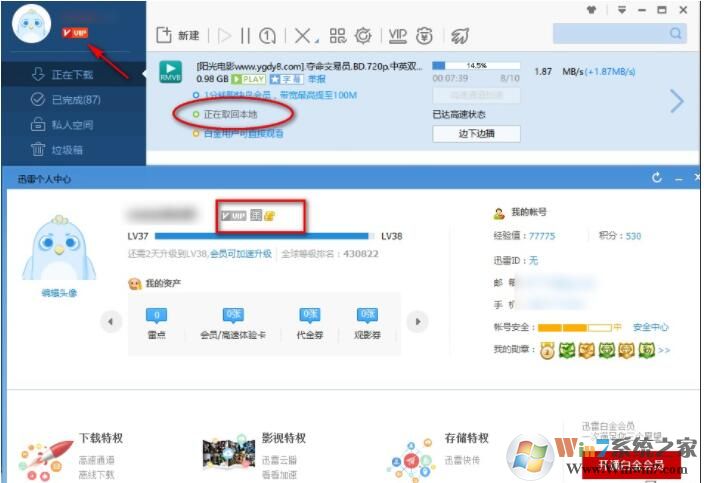Open 已完成(87) list in sidebar

click(x=74, y=99)
